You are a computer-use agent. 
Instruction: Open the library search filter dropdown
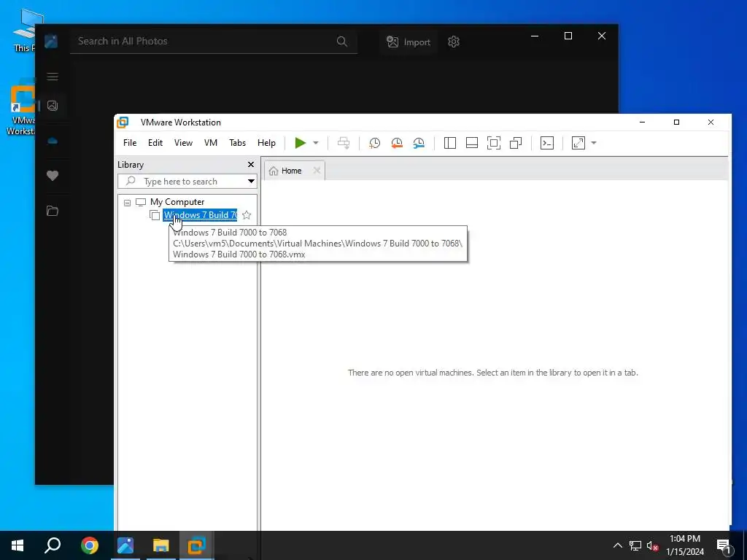point(251,182)
